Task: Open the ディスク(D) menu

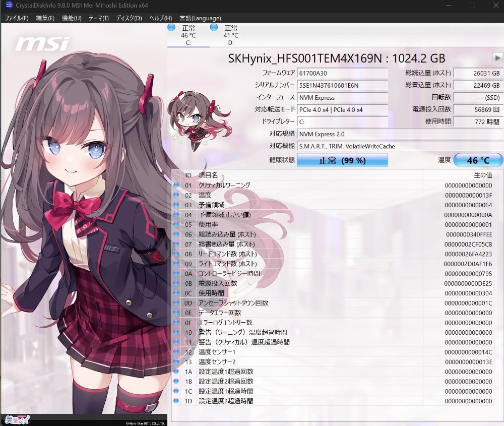Action: pyautogui.click(x=129, y=18)
